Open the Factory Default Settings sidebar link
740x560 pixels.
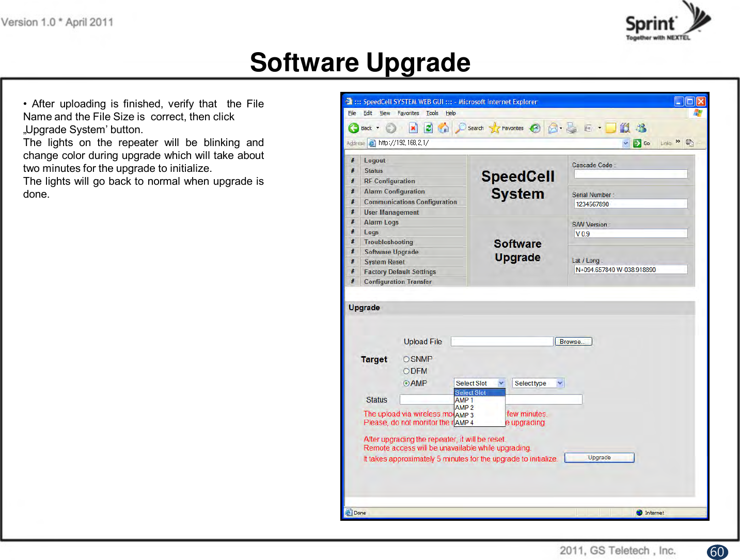(400, 271)
